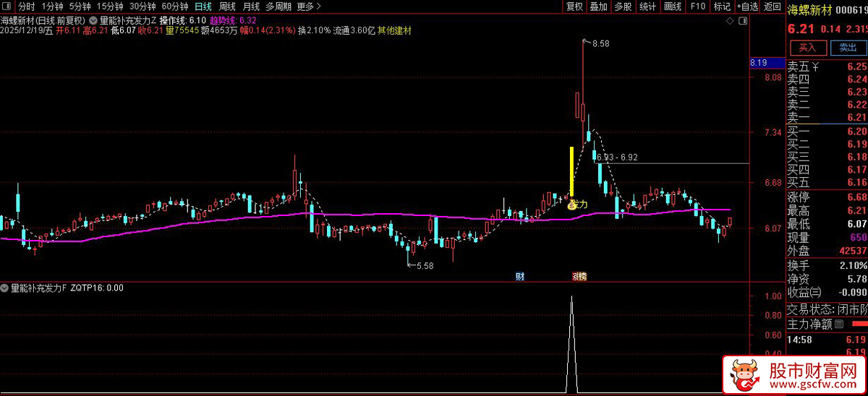Viewport: 868px width, 396px height.
Task: Click the 榜 marker below the chart
Action: (582, 277)
